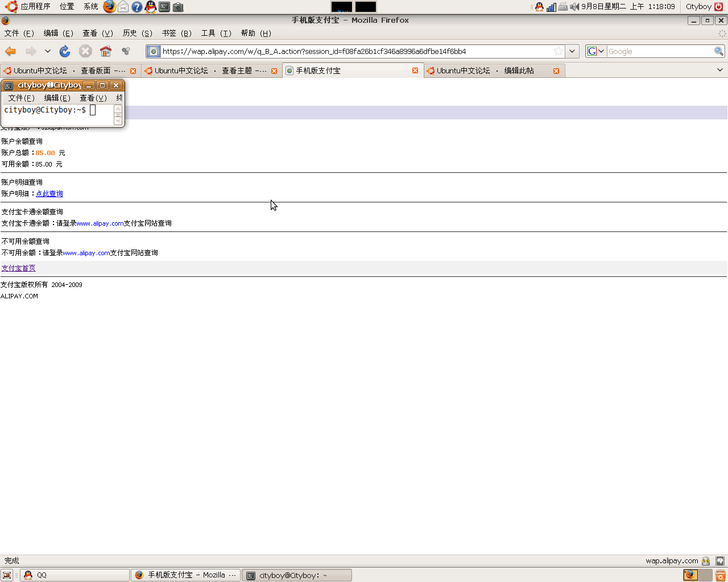The image size is (728, 582).
Task: Open the volume control speaker icon
Action: (x=574, y=7)
